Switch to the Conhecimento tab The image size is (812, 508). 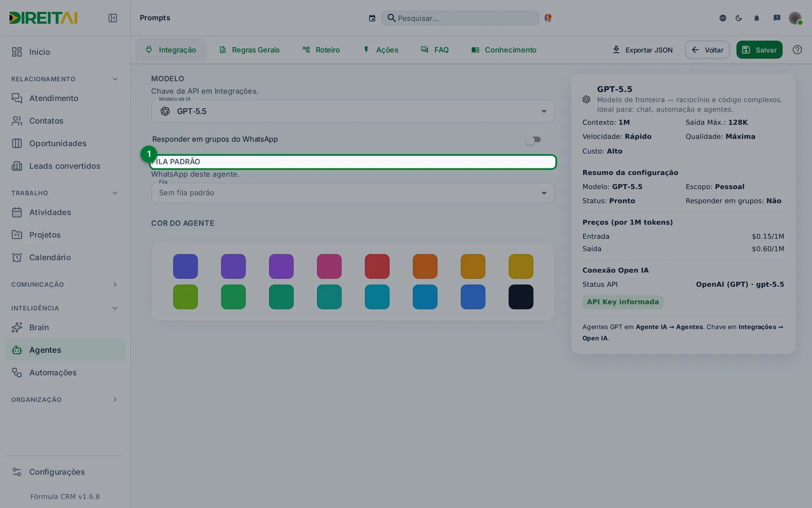(x=504, y=50)
